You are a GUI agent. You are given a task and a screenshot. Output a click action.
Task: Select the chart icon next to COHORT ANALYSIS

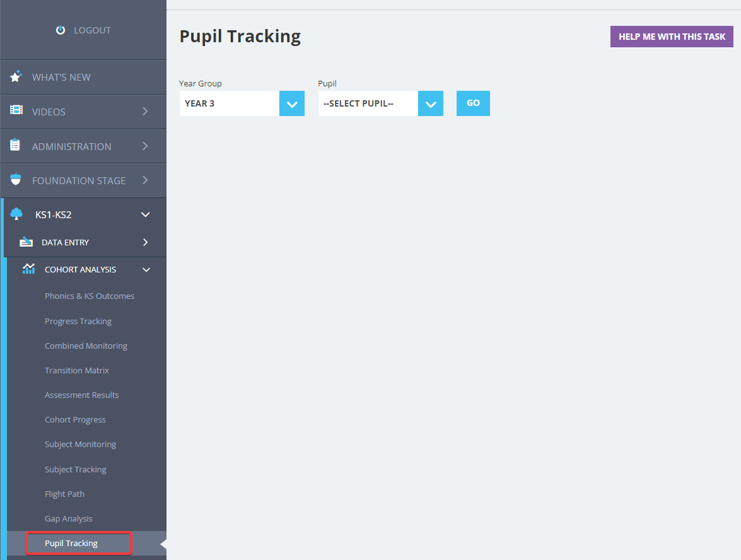coord(28,269)
